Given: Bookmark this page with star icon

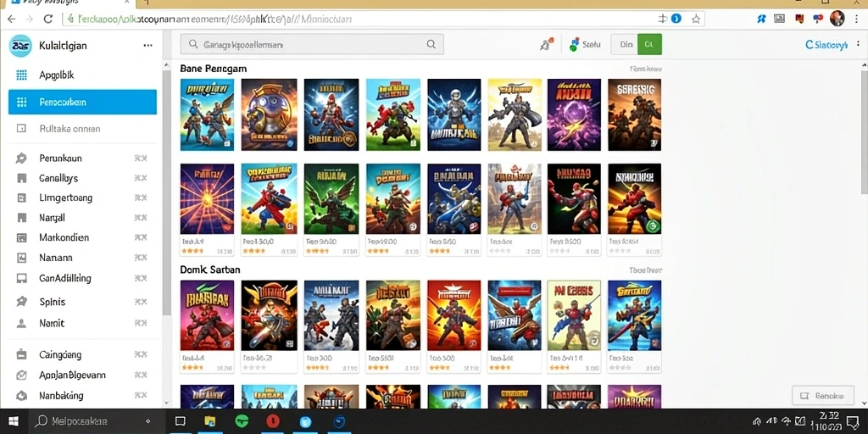Looking at the screenshot, I should coord(696,19).
